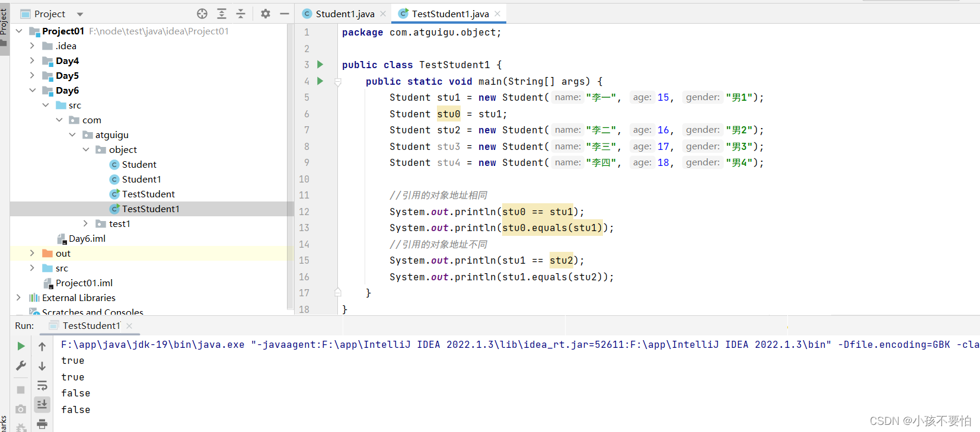This screenshot has height=432, width=980.
Task: Expand the out folder
Action: [32, 253]
